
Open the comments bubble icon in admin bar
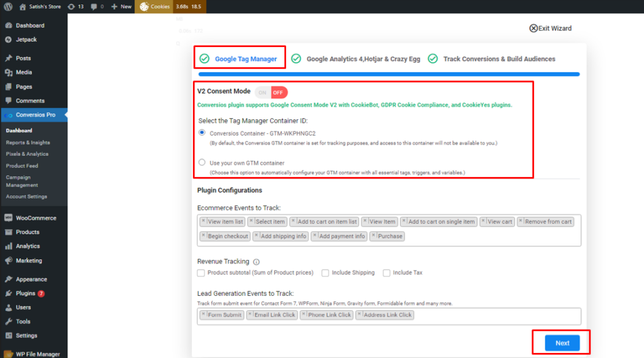click(94, 6)
